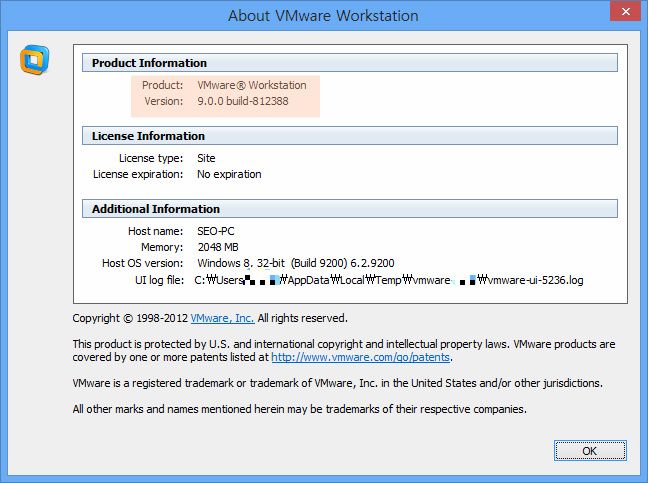Click the License type label
Image resolution: width=648 pixels, height=483 pixels.
(151, 158)
